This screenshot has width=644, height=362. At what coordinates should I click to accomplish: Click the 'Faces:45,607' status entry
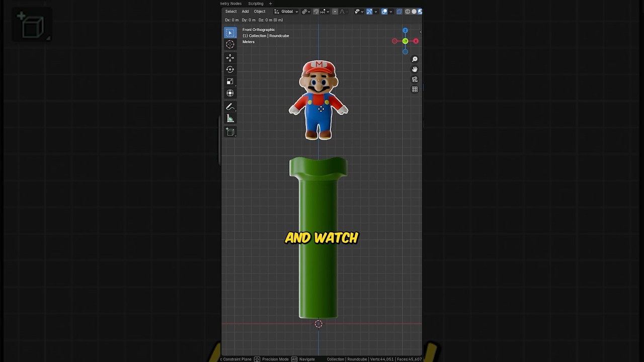coord(409,359)
